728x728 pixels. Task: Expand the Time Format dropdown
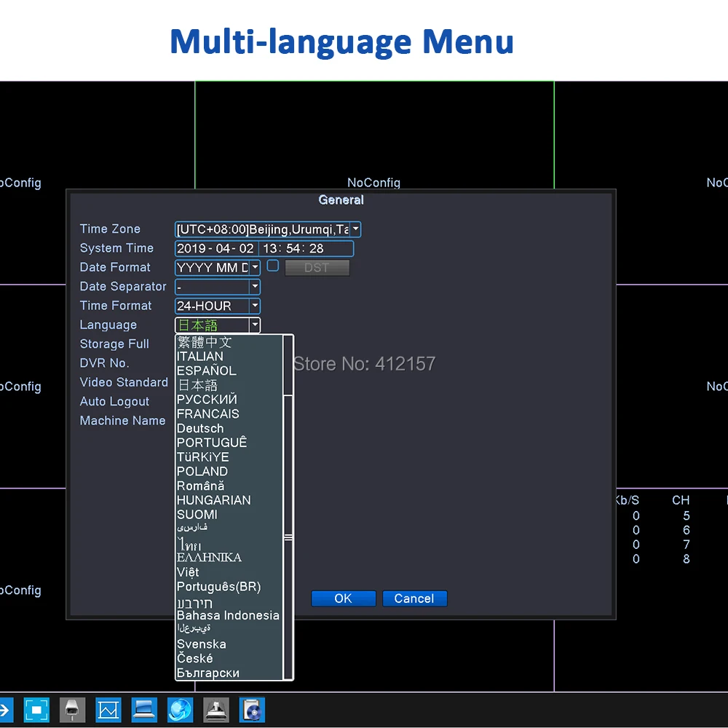click(x=255, y=306)
